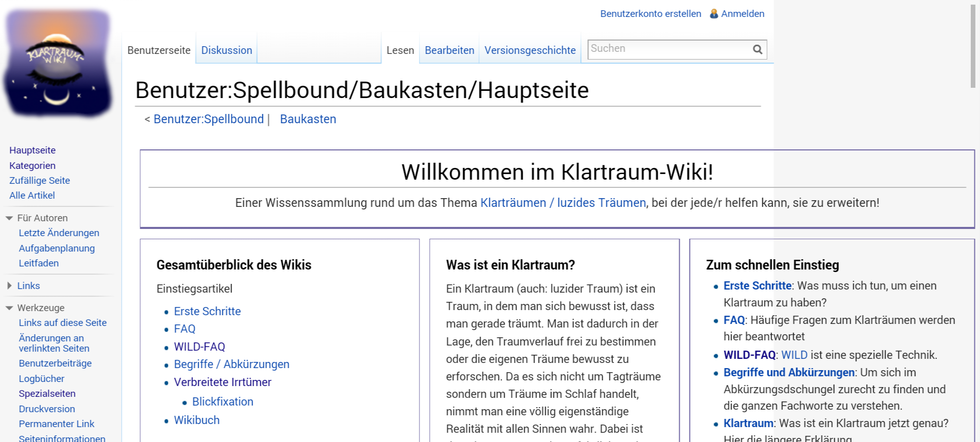
Task: Open the bold WILD-FAQ quick start link
Action: pos(749,355)
